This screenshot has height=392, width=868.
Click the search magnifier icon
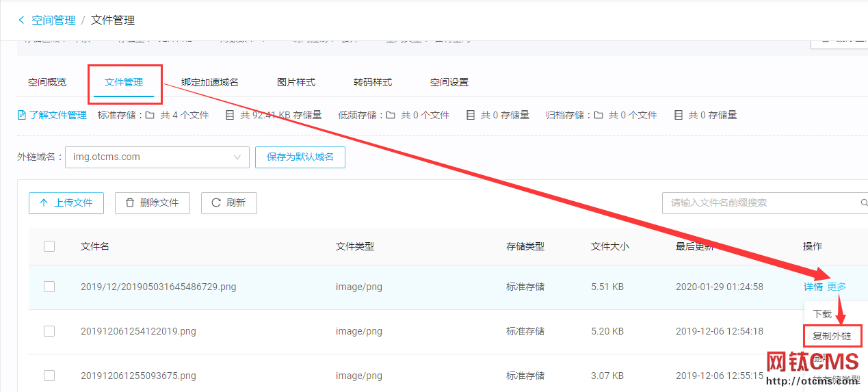click(x=864, y=202)
